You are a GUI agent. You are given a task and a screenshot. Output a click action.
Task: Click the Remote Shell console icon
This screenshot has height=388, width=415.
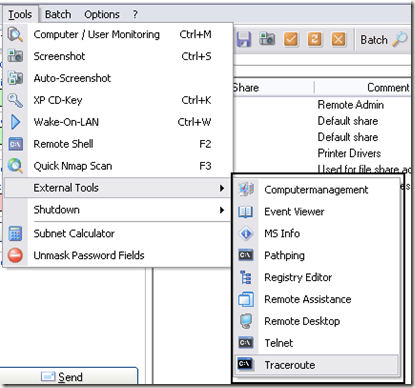coord(15,144)
